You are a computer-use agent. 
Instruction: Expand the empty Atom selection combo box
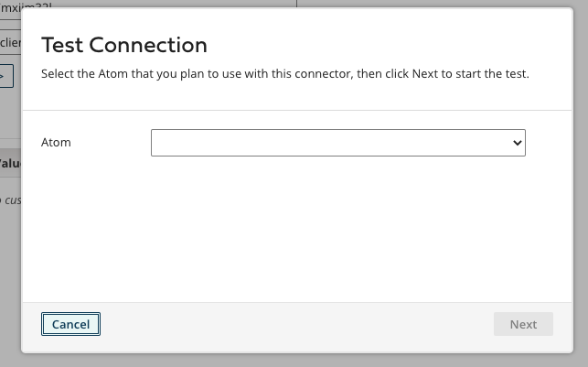[x=337, y=143]
